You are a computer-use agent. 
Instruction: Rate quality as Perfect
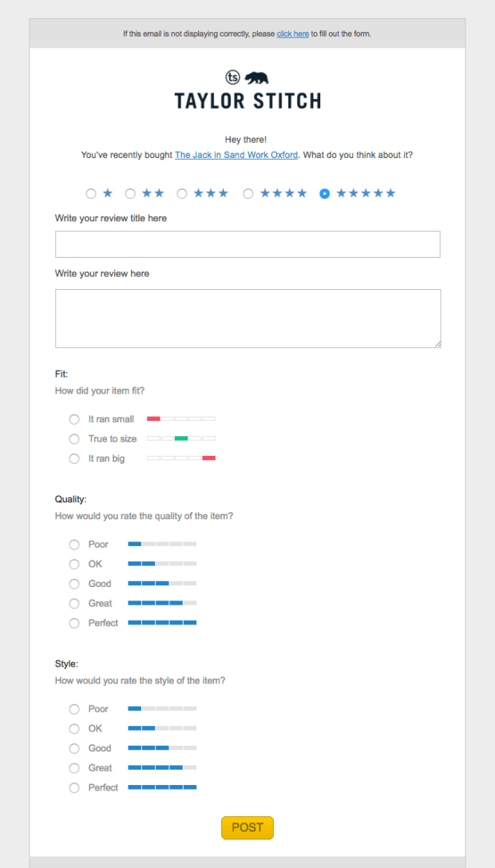74,624
